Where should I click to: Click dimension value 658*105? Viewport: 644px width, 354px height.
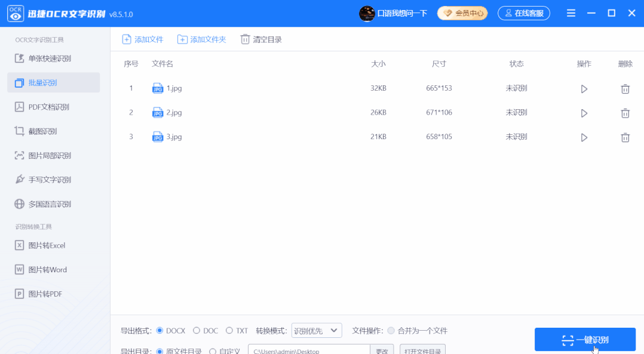click(x=439, y=137)
